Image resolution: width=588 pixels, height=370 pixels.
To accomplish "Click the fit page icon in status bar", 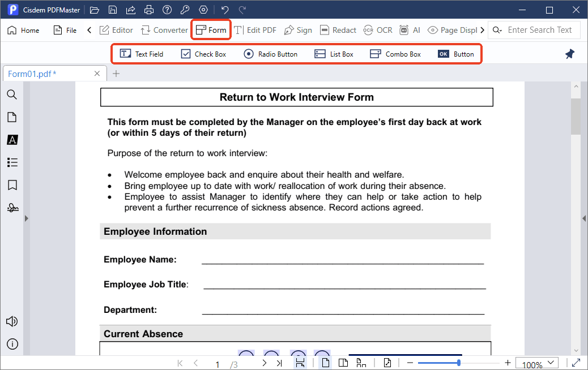I will pos(387,363).
